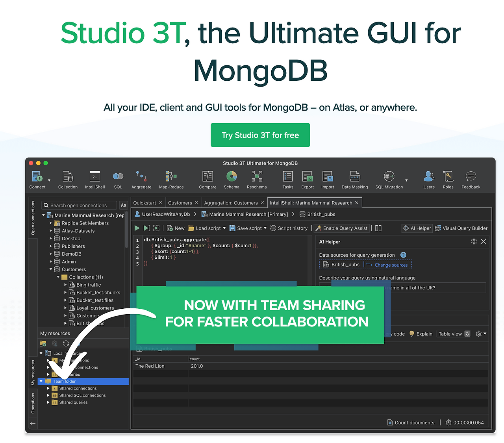Enable Query Assist
504x443 pixels.
click(341, 228)
